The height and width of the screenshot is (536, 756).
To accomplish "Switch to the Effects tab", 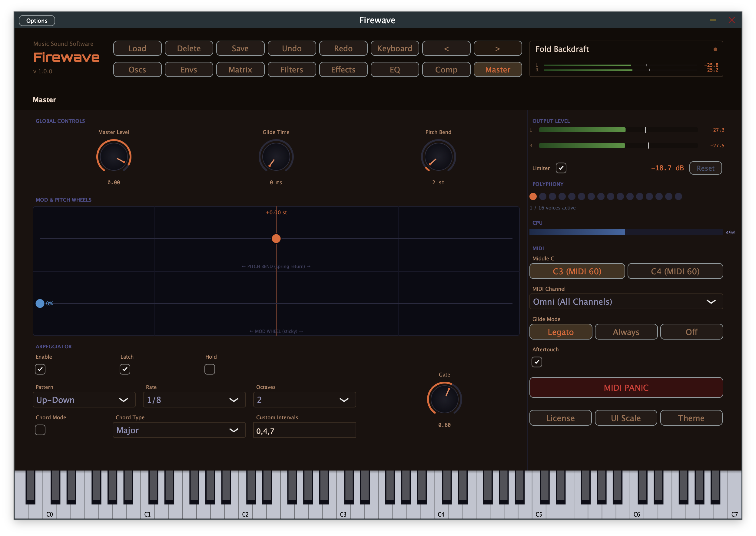I will pos(343,70).
